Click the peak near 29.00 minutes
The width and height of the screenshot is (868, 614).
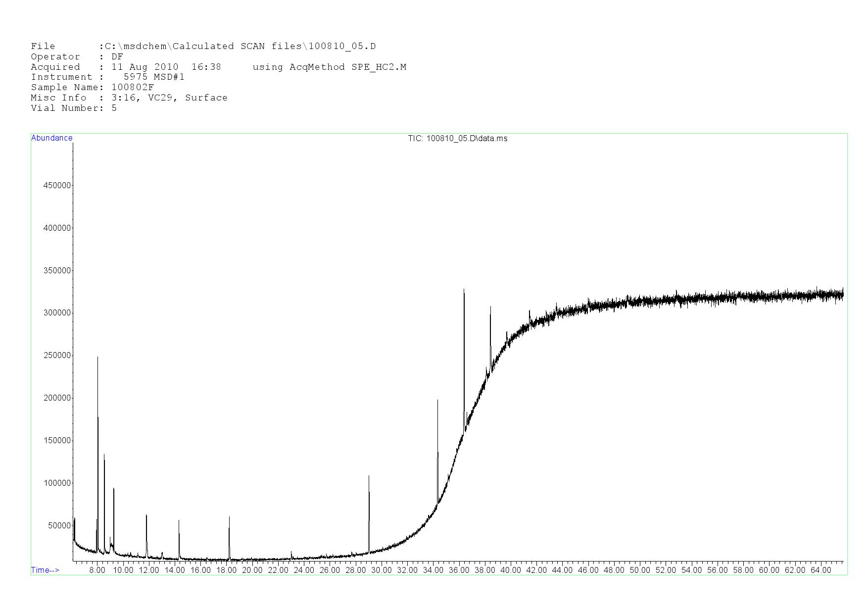[369, 478]
